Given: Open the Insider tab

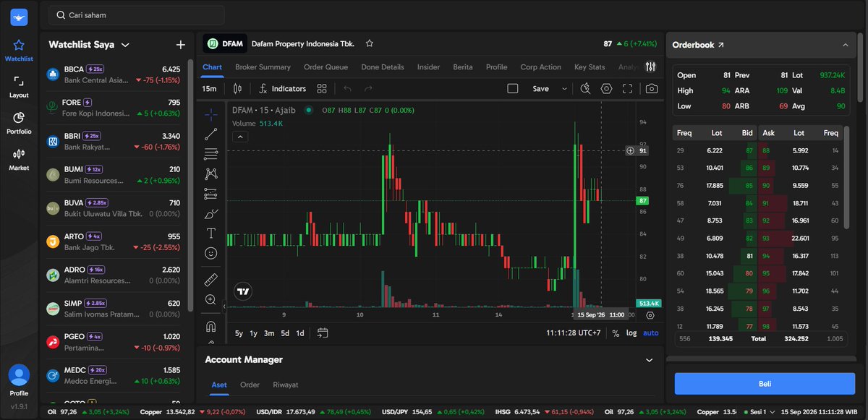Looking at the screenshot, I should click(428, 67).
